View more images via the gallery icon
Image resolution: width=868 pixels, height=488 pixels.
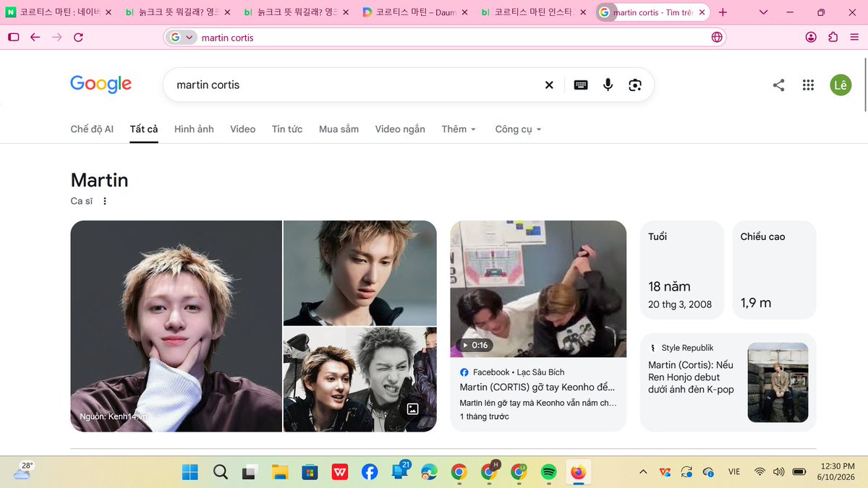click(412, 409)
